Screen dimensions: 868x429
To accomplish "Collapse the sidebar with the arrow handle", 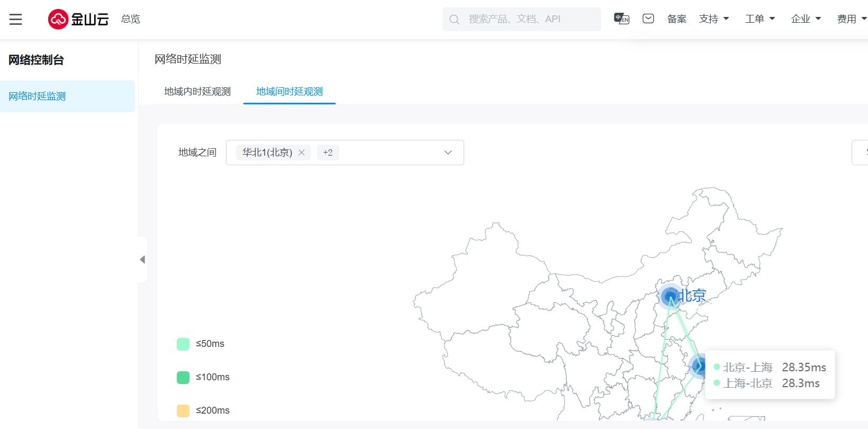I will coord(142,260).
